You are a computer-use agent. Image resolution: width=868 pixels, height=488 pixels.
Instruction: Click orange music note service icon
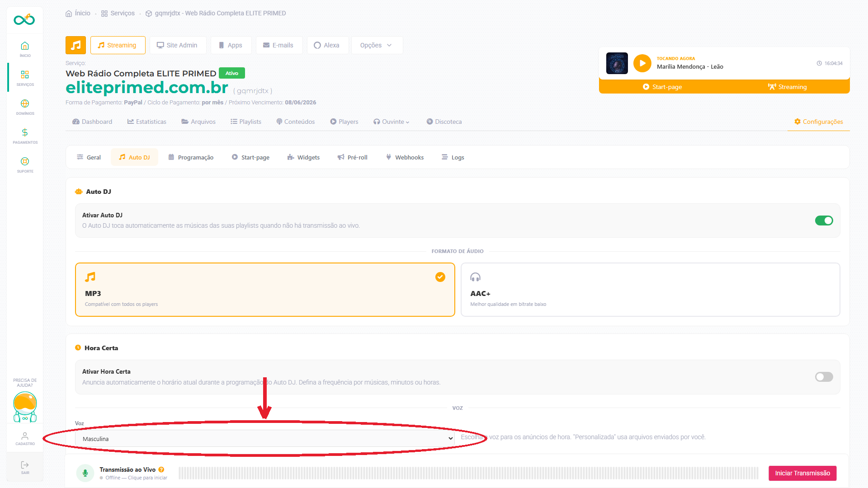(76, 45)
